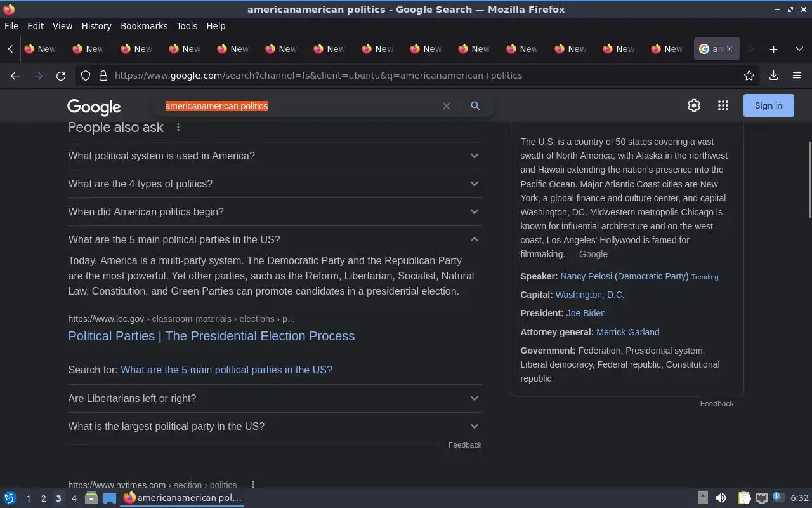
Task: Show desktop from taskbar icon
Action: click(110, 498)
